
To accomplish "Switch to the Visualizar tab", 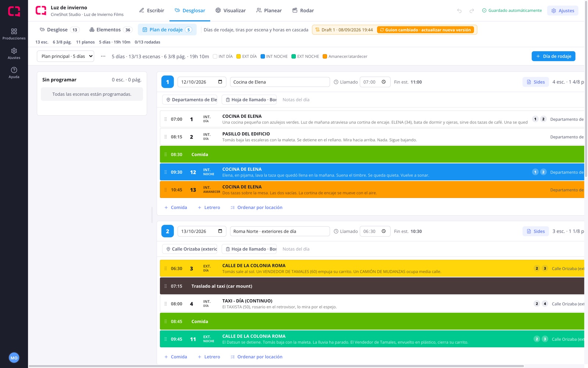I will pos(230,10).
